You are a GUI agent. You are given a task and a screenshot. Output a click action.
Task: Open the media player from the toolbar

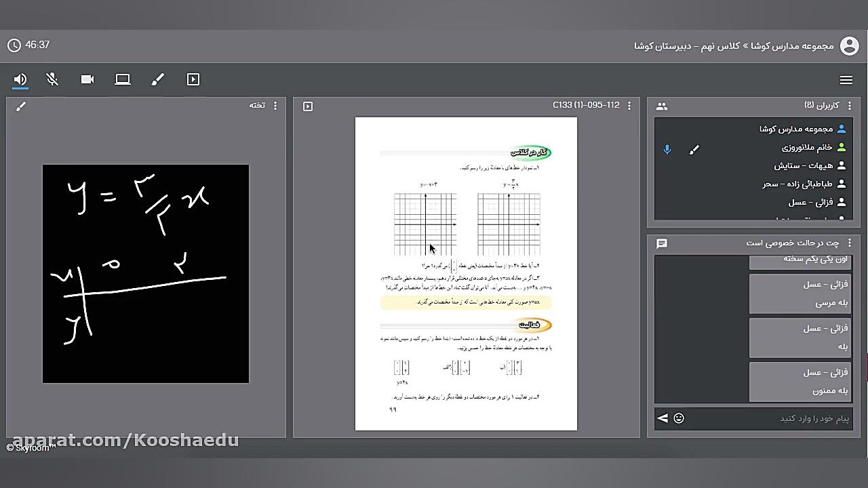[x=193, y=79]
